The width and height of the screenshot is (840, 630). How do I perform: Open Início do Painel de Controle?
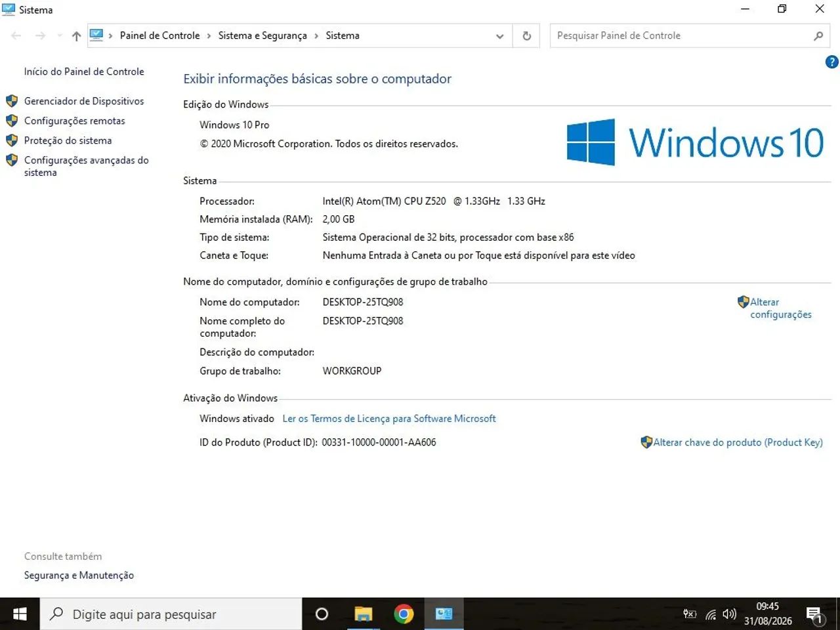point(84,72)
